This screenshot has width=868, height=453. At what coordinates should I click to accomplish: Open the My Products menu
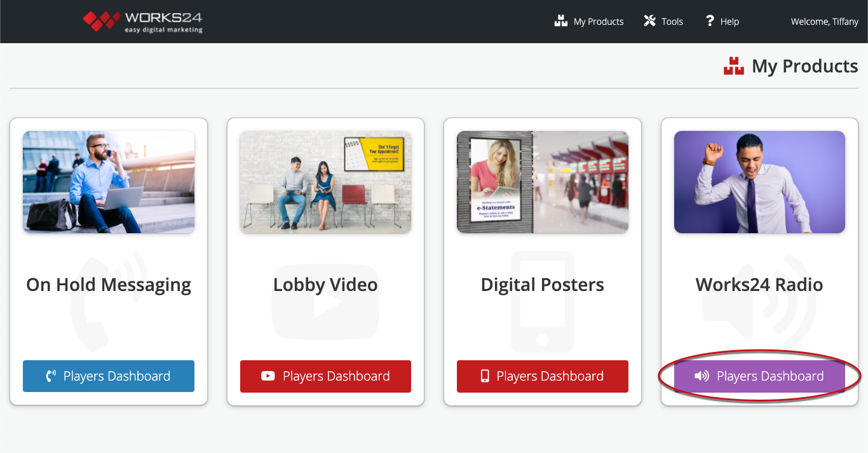[598, 22]
